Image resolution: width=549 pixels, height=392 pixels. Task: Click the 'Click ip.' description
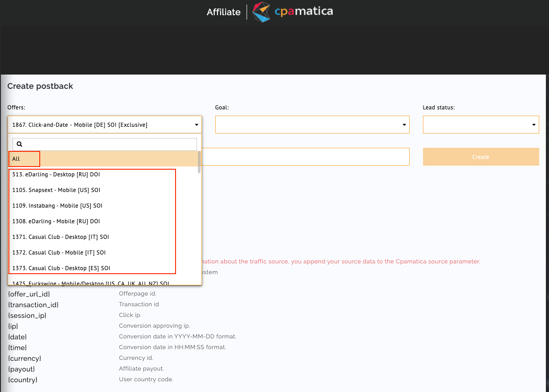pyautogui.click(x=130, y=315)
